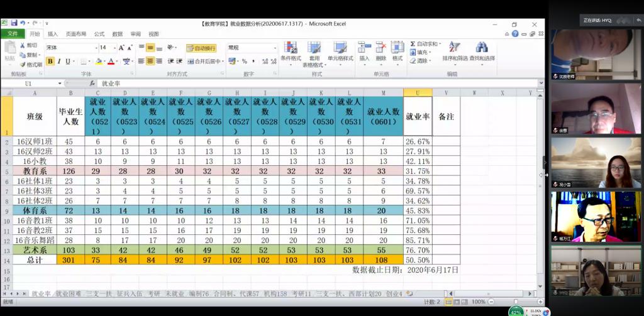Toggle Wrap Text (自动换行) button
This screenshot has width=644, height=316.
(201, 48)
